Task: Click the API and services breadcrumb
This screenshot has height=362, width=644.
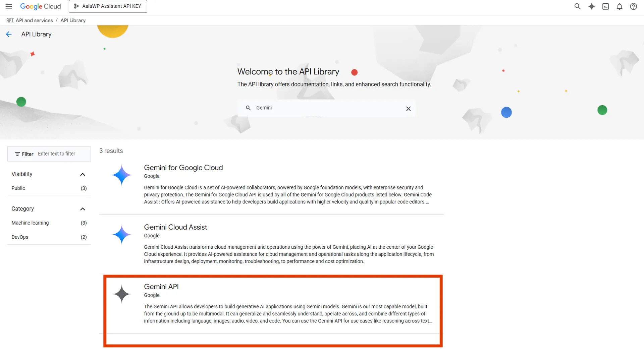Action: [x=34, y=20]
